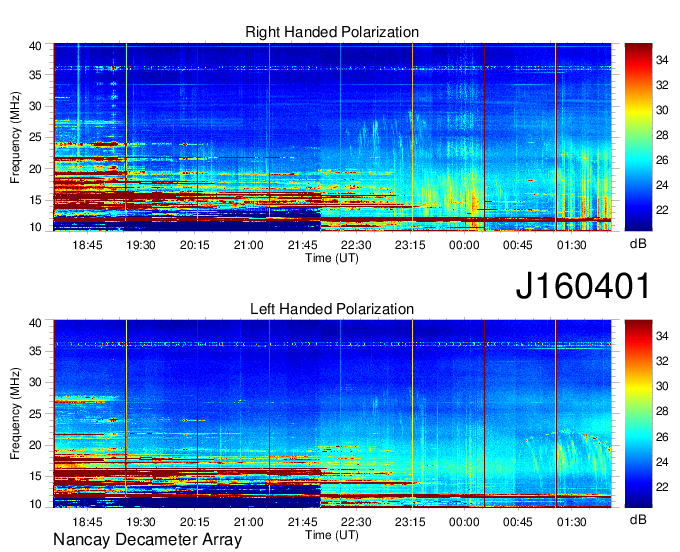Click the 30 MHz tick of right-handed plot
The height and width of the screenshot is (552, 680).
click(x=35, y=106)
